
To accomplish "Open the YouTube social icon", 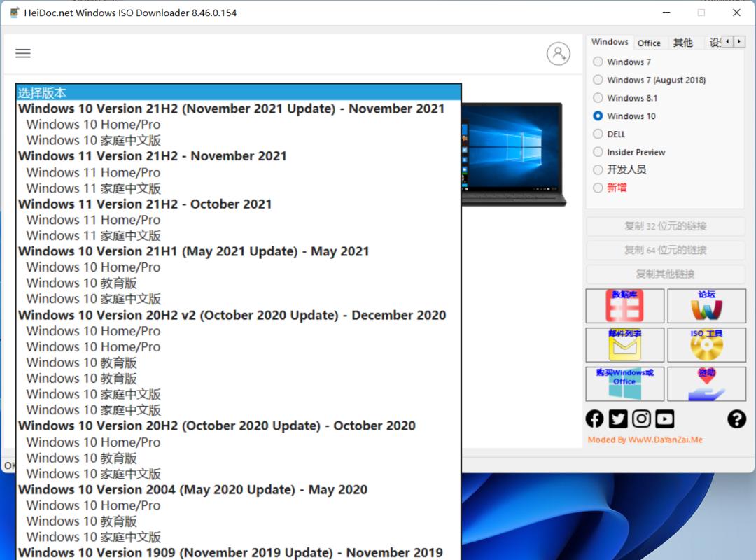I will 664,419.
